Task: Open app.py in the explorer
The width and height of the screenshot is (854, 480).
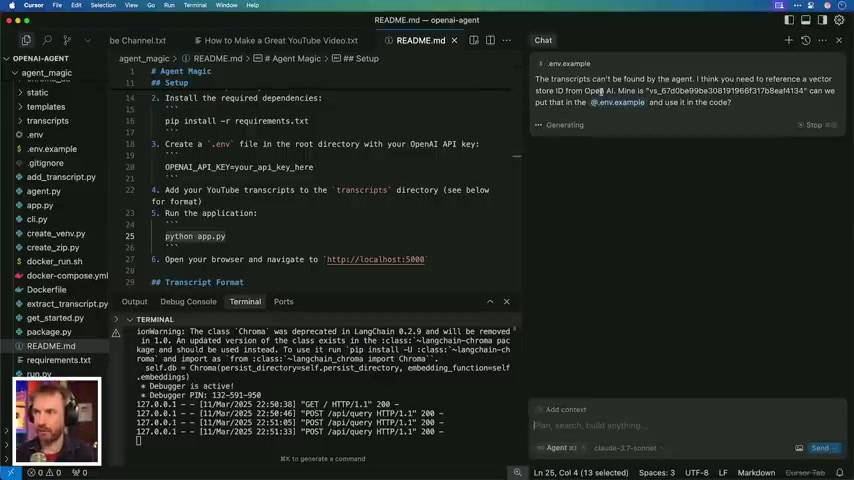Action: coord(40,205)
